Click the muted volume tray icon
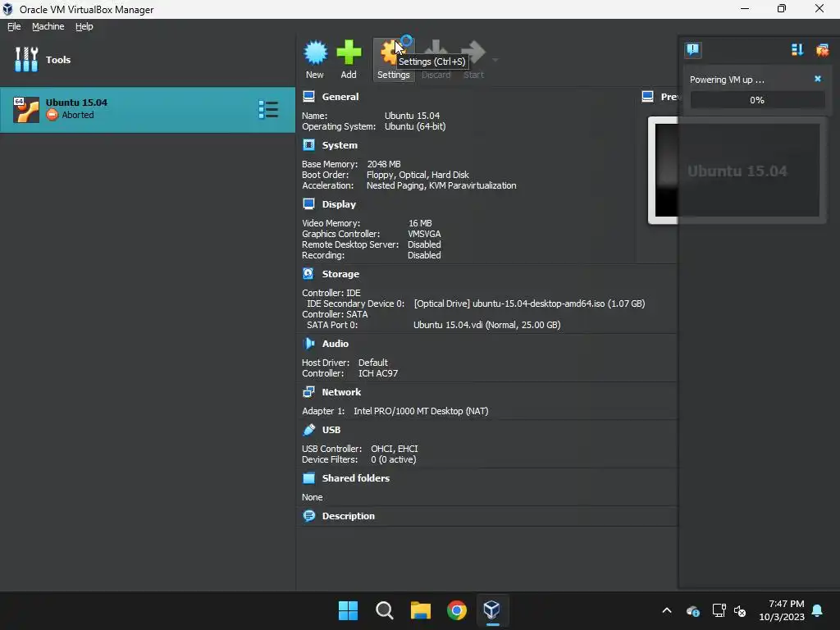Screen dimensions: 840x630 [x=741, y=610]
